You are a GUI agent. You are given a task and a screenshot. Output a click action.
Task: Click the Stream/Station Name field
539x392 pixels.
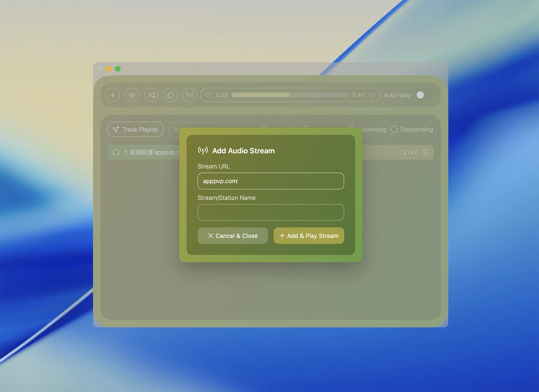click(x=270, y=212)
